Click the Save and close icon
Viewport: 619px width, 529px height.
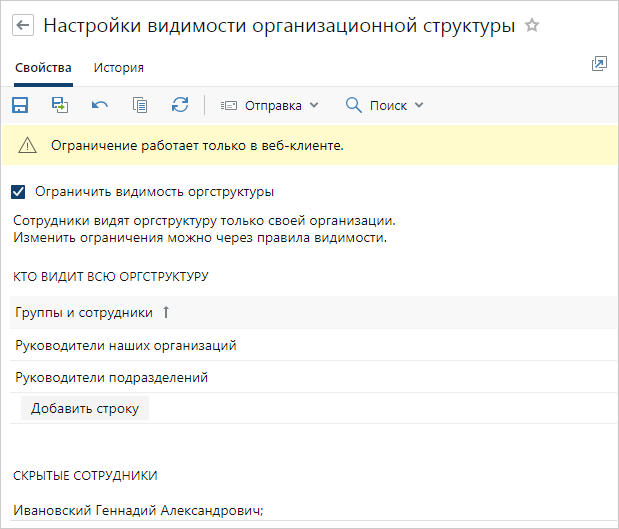click(60, 105)
